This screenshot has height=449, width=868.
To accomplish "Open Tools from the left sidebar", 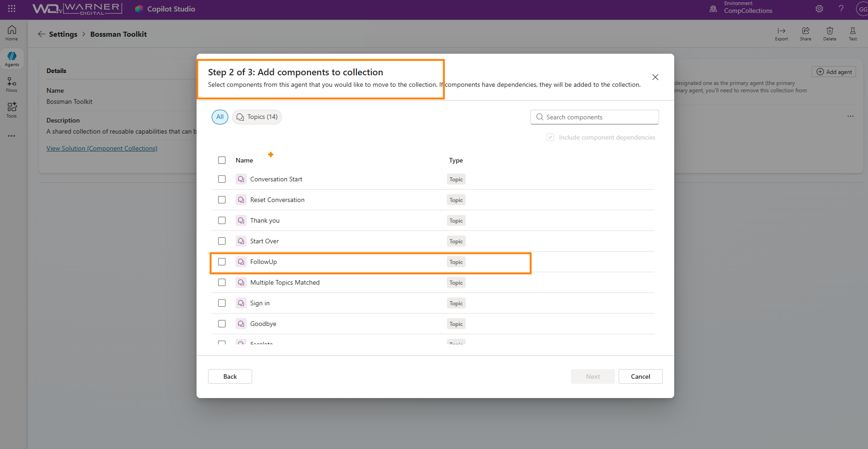I will pyautogui.click(x=12, y=110).
